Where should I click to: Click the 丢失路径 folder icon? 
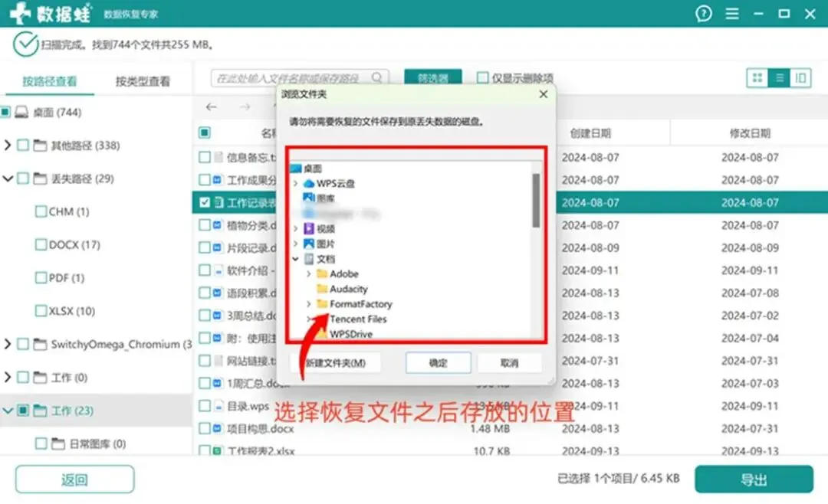40,178
